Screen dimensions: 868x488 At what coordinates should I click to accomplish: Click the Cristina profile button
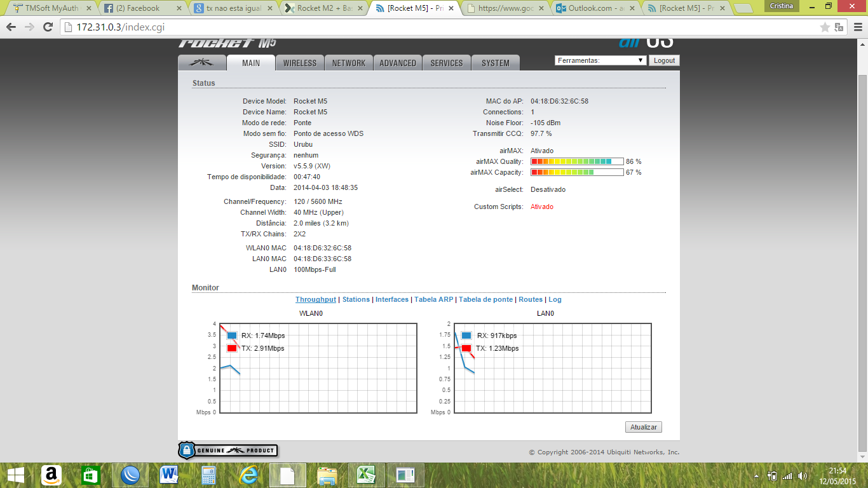click(x=780, y=5)
